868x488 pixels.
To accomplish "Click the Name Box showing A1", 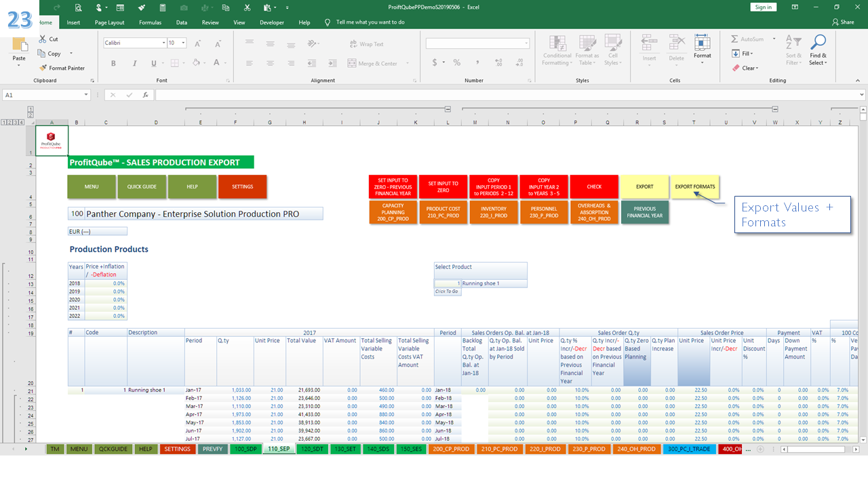I will point(46,95).
